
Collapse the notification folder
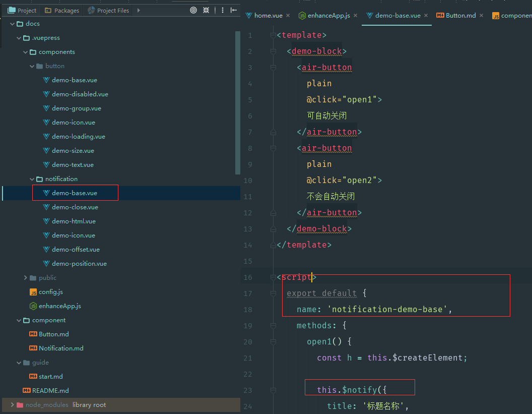pos(32,179)
